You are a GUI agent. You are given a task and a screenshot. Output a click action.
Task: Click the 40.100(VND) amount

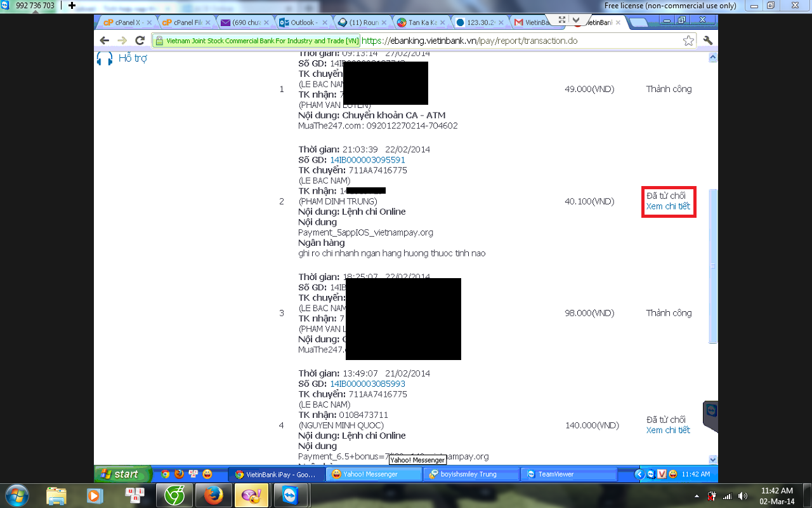click(x=589, y=201)
